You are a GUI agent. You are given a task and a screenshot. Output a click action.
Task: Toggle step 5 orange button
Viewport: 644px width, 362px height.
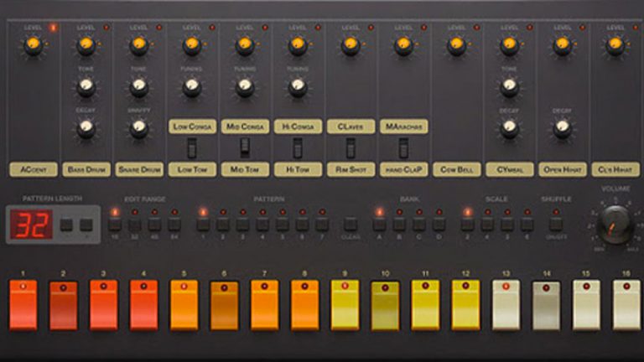(x=184, y=305)
